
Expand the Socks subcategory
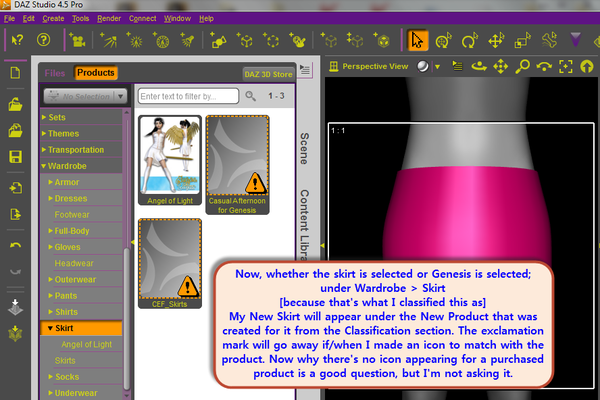[x=51, y=377]
